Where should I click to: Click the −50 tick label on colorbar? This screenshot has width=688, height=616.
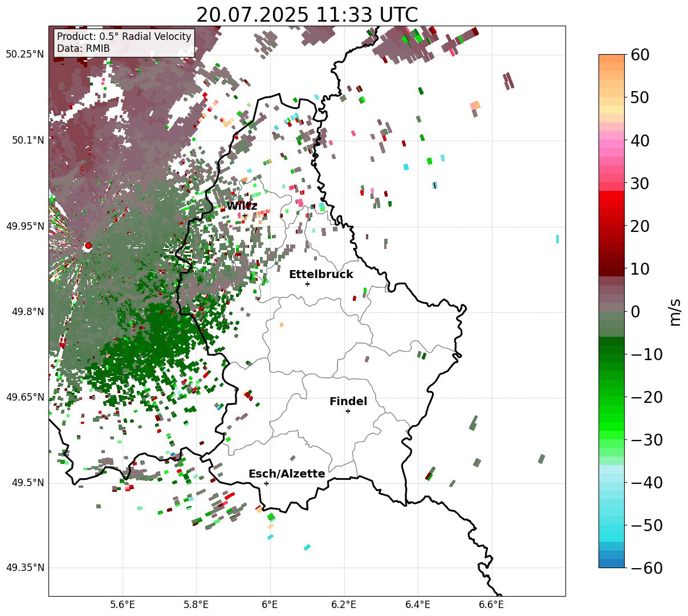point(646,525)
